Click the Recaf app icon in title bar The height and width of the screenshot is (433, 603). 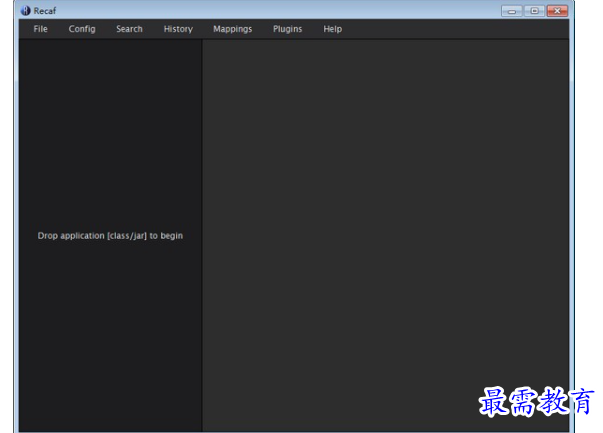(x=26, y=10)
